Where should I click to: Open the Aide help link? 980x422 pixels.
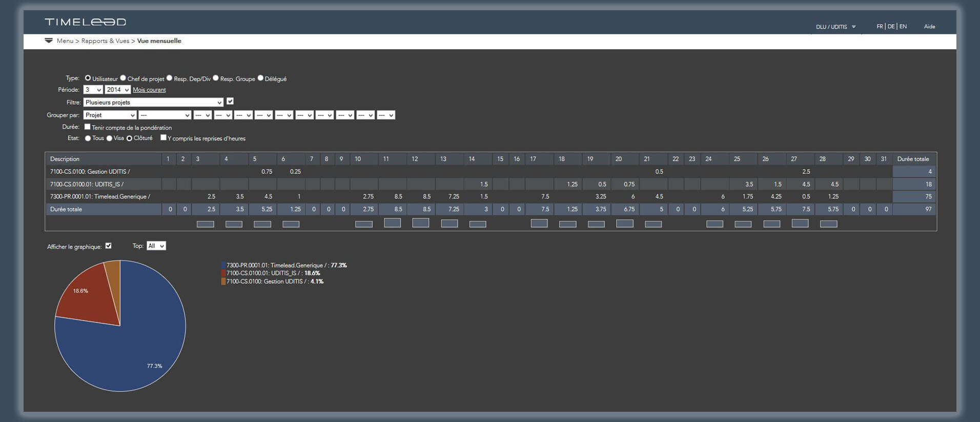[x=929, y=26]
